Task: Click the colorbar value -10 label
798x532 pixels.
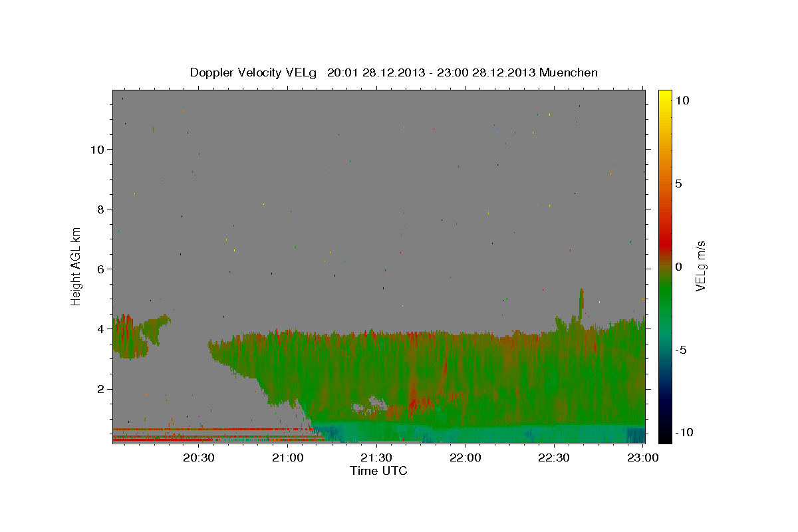Action: coord(684,432)
